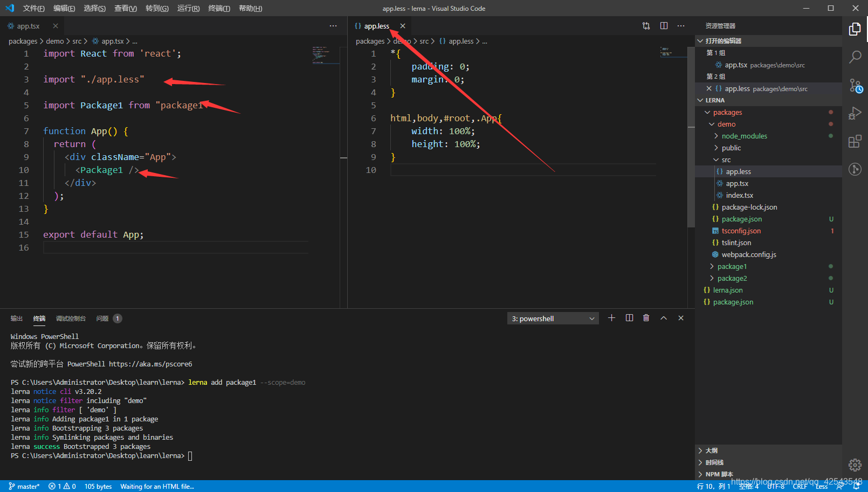Click the CRLF line ending indicator
This screenshot has width=868, height=492.
pos(800,486)
